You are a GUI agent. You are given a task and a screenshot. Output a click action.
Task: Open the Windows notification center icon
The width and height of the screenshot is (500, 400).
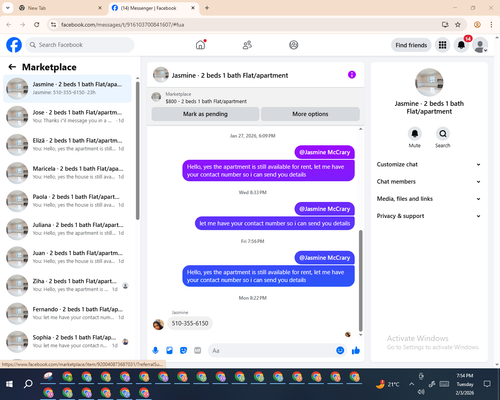point(487,384)
